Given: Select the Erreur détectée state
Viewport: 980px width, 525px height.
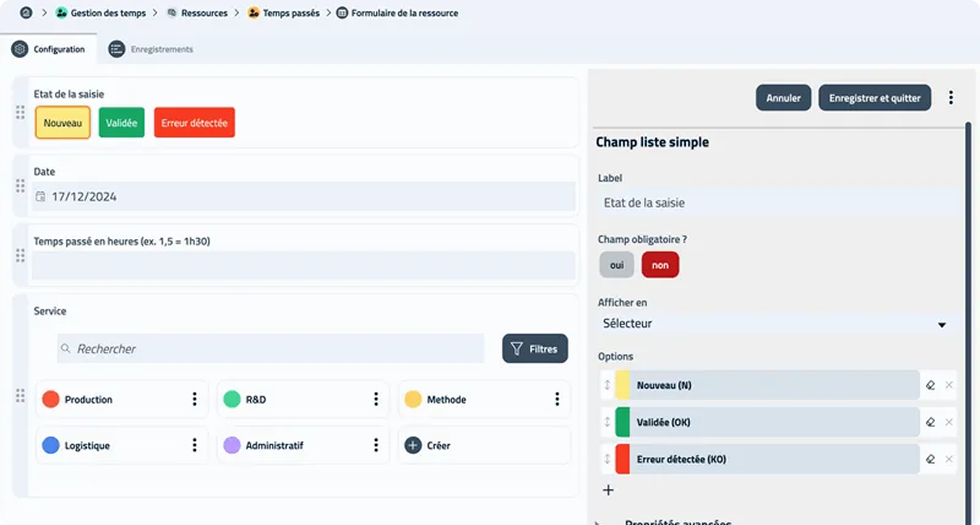Looking at the screenshot, I should coord(194,123).
